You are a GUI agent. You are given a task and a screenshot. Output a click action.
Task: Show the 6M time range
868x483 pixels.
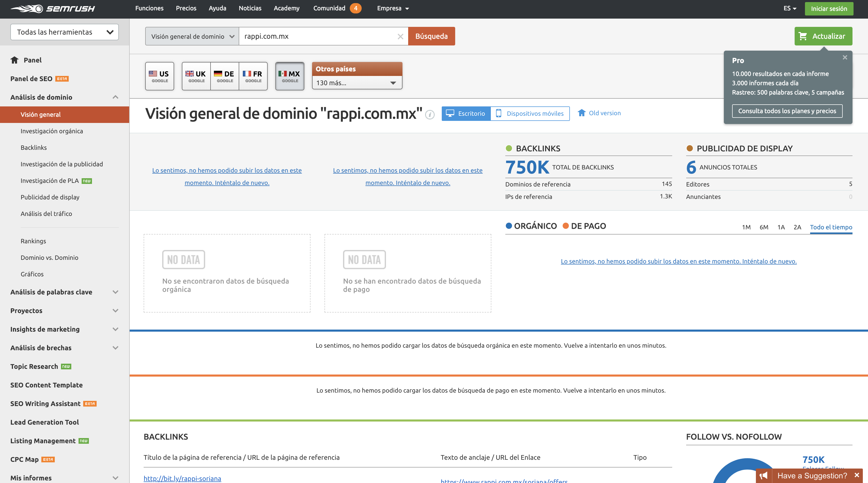(764, 227)
